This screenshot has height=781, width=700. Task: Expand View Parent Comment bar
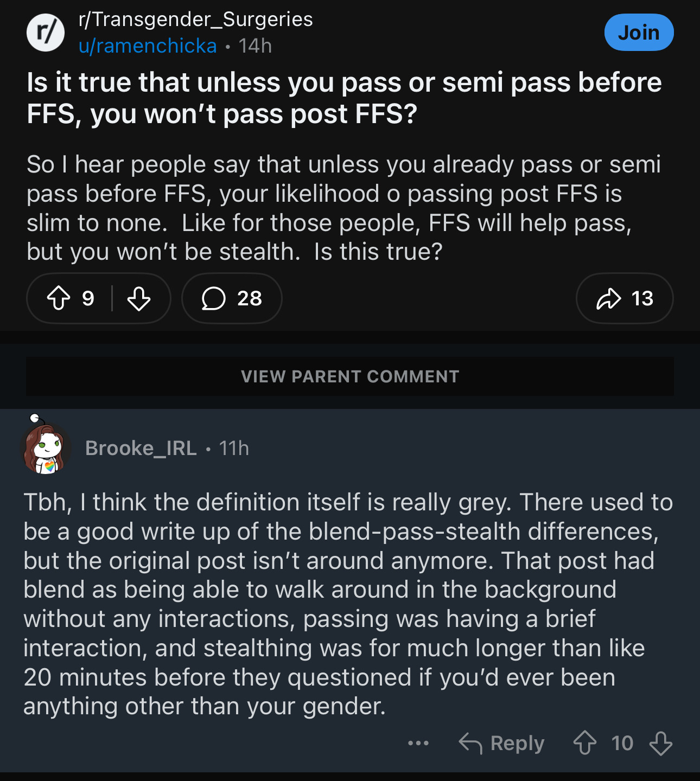point(350,376)
